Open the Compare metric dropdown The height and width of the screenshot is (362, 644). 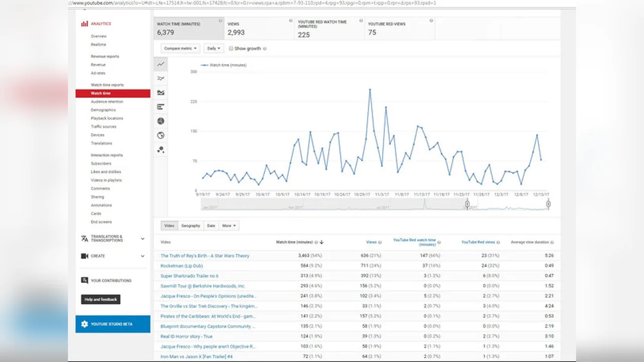tap(181, 49)
